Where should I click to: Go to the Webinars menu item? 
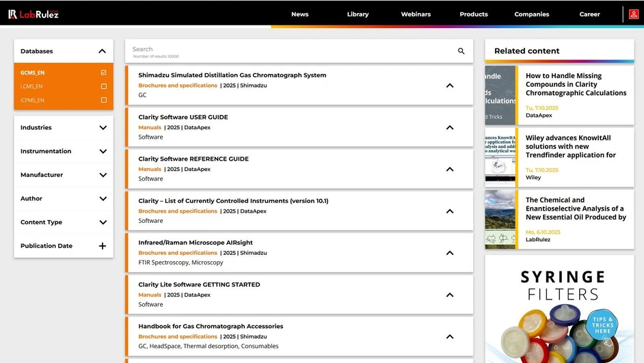(416, 14)
